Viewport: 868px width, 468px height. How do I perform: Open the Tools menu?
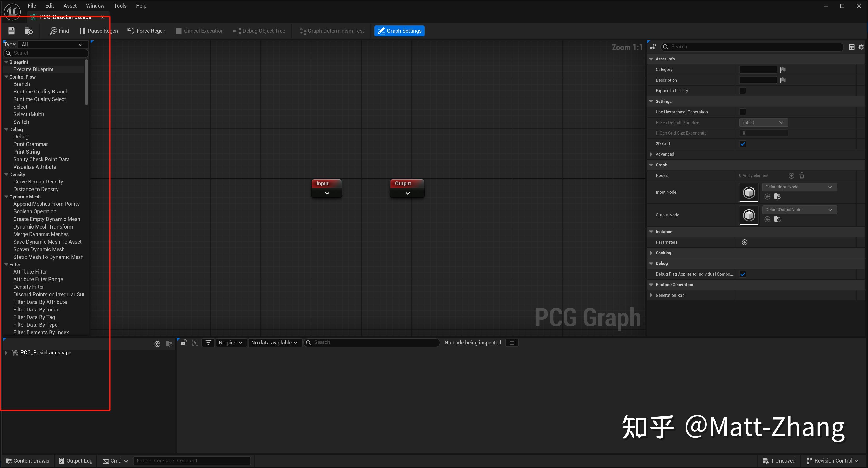tap(120, 6)
